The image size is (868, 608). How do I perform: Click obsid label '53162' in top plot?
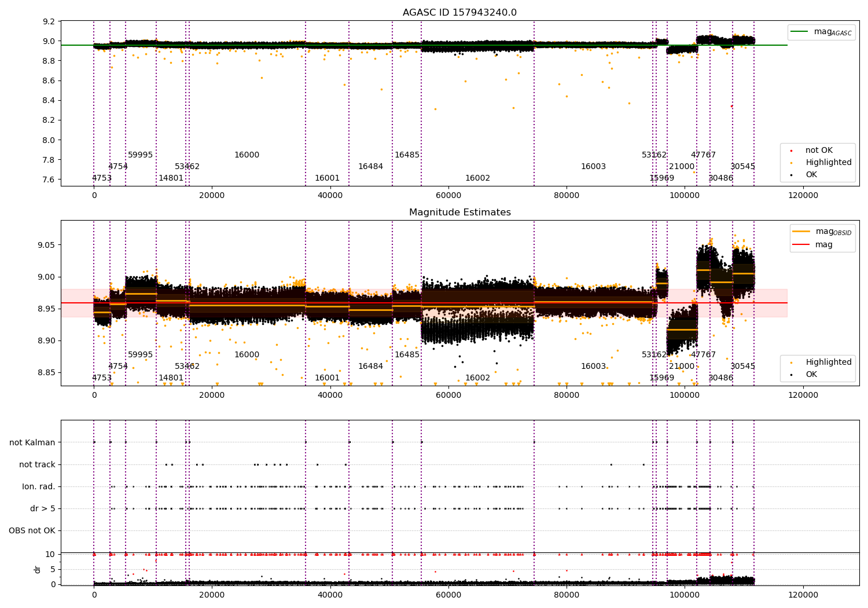pos(654,155)
